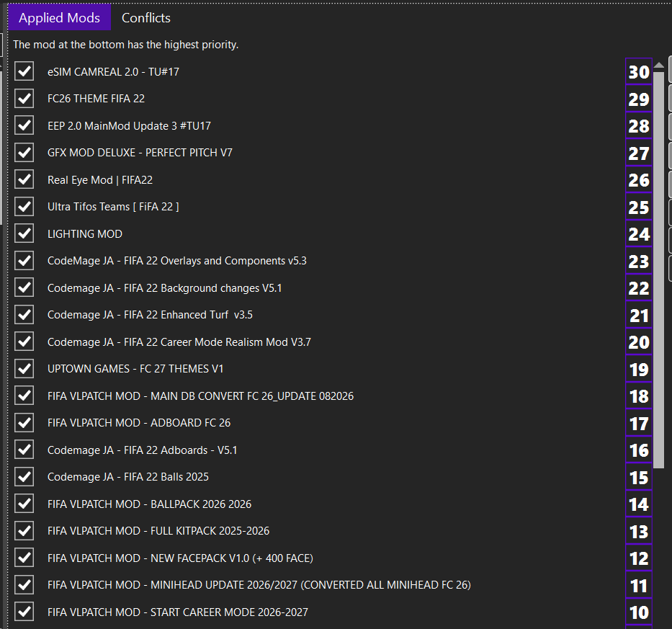Toggle Enhanced Turf v3.5 checkbox

(24, 314)
